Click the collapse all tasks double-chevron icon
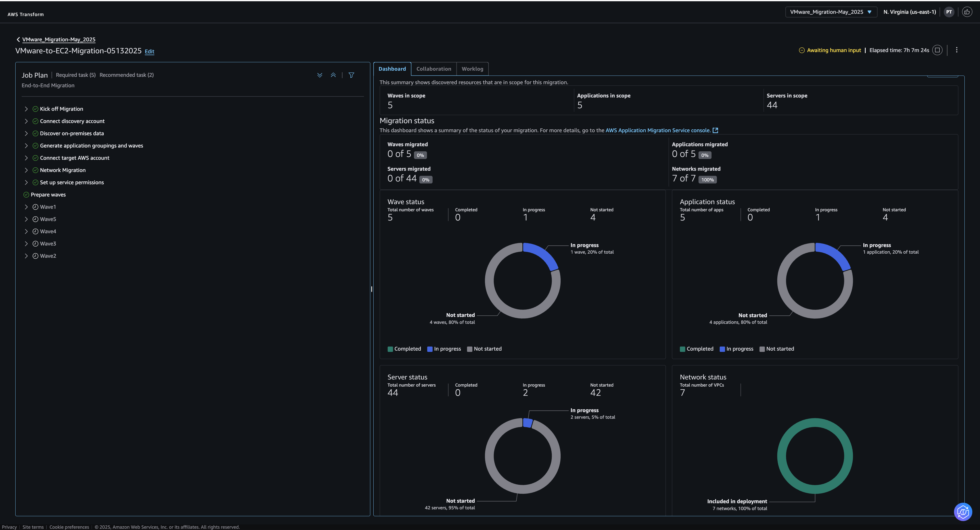980x530 pixels. click(333, 75)
